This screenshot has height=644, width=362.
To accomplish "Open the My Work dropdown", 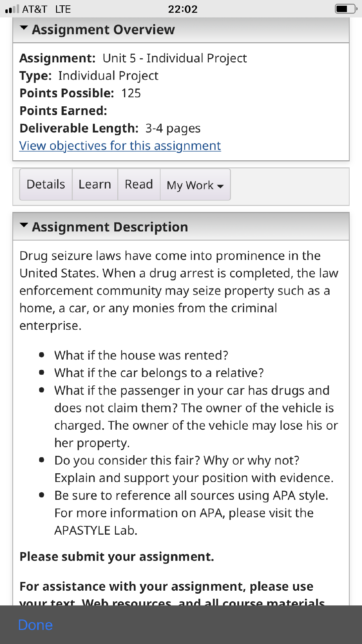I will (x=195, y=185).
